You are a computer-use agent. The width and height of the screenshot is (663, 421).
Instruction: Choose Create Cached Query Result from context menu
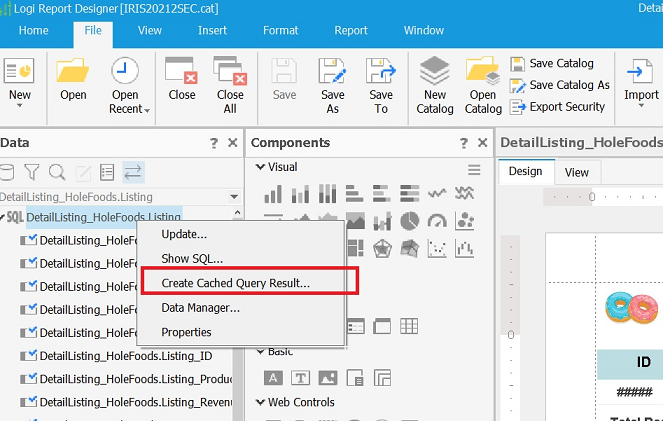[236, 283]
